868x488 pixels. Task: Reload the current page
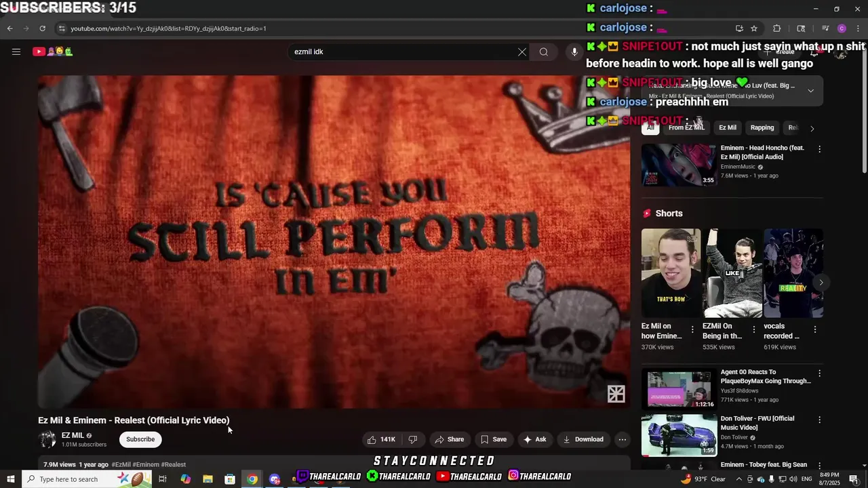tap(42, 28)
